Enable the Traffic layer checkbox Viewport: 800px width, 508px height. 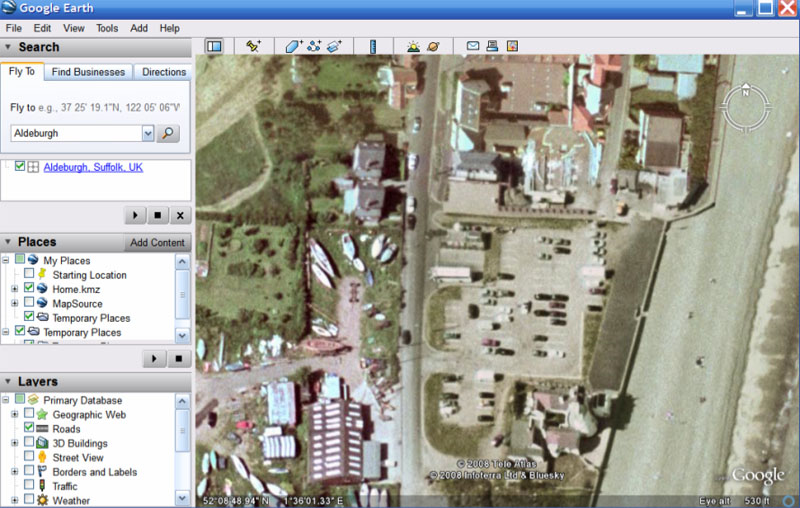click(29, 485)
